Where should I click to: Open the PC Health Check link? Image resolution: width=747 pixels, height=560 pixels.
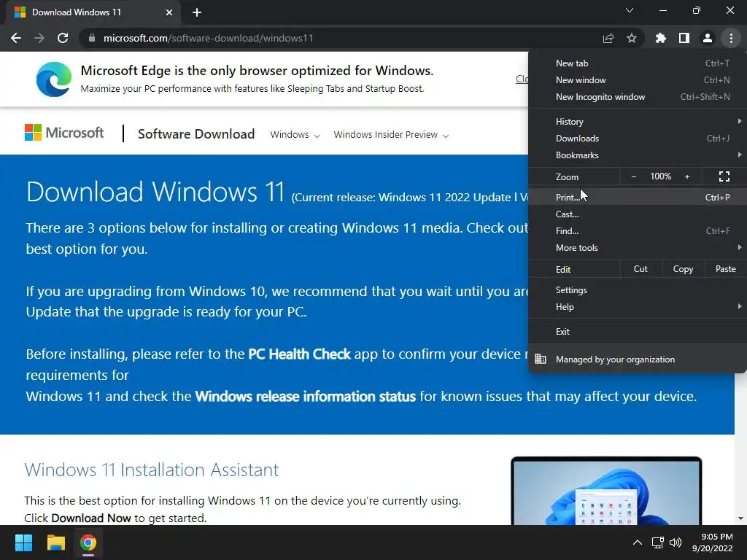click(299, 354)
